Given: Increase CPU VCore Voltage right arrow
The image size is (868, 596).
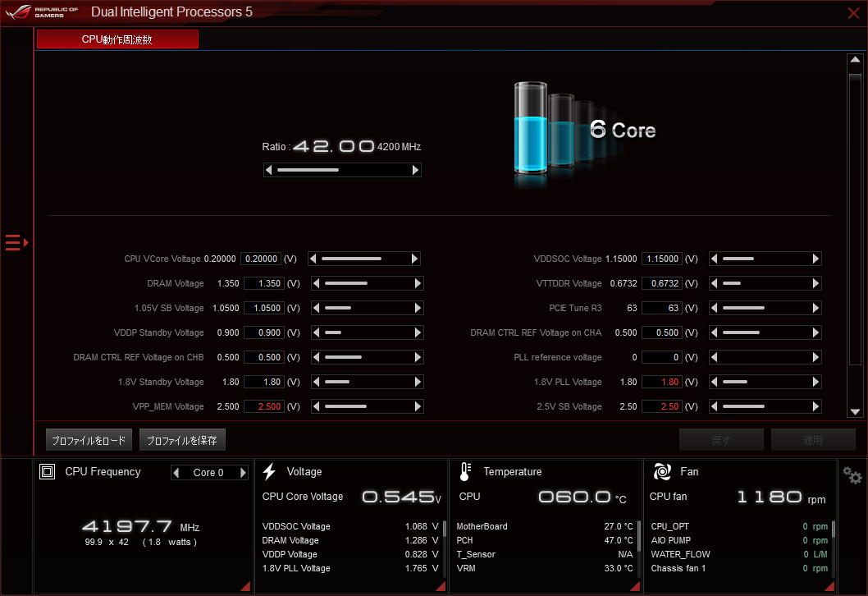Looking at the screenshot, I should coord(414,259).
